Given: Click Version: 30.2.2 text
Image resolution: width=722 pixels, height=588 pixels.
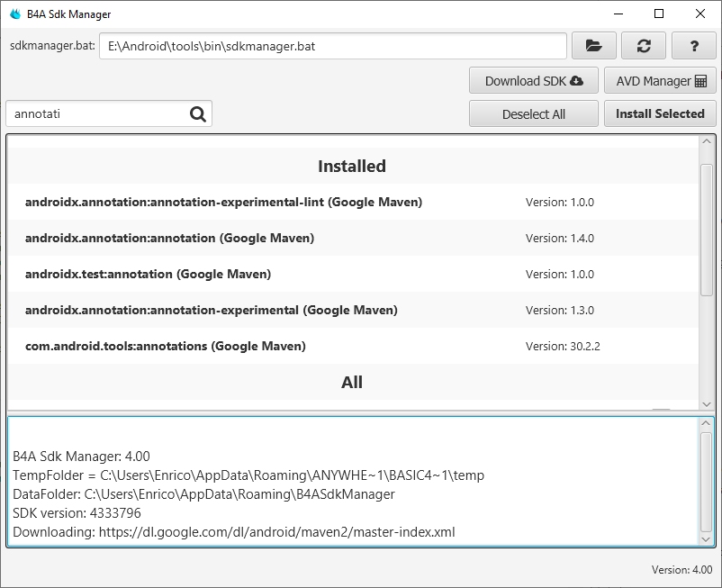Looking at the screenshot, I should [563, 346].
